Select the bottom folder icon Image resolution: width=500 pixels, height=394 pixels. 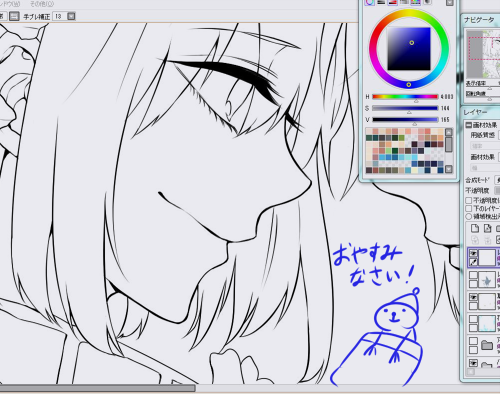[x=487, y=365]
